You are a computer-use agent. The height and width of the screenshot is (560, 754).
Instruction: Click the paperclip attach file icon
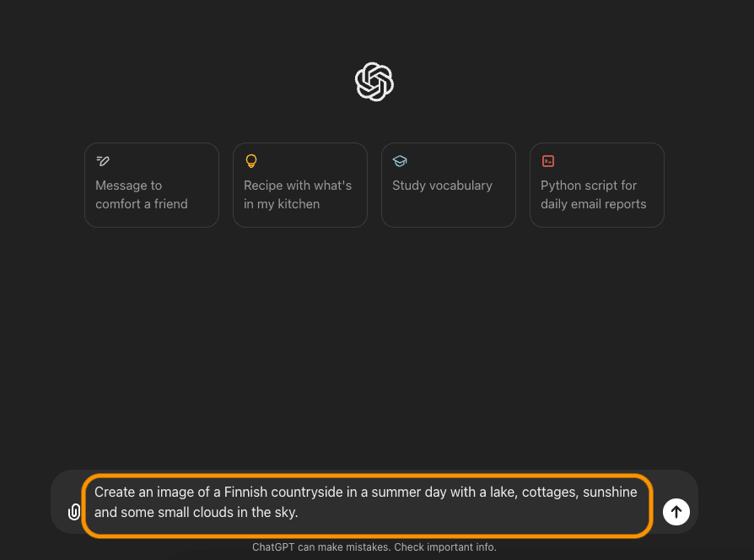pyautogui.click(x=73, y=512)
